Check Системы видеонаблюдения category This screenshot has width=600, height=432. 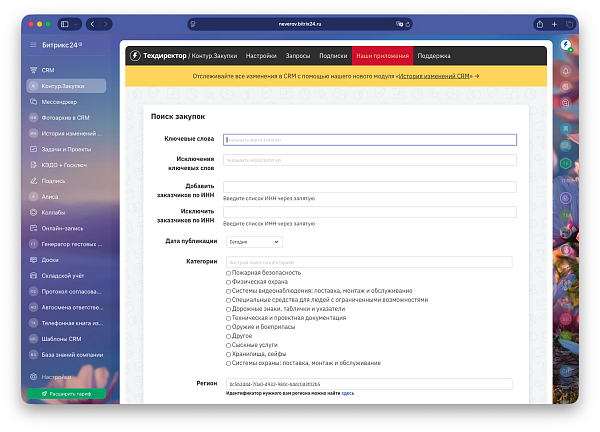[228, 291]
